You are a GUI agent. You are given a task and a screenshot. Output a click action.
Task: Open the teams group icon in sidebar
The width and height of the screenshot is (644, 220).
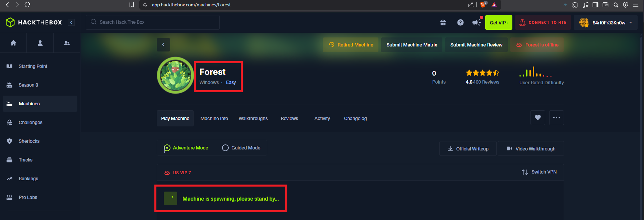tap(67, 43)
